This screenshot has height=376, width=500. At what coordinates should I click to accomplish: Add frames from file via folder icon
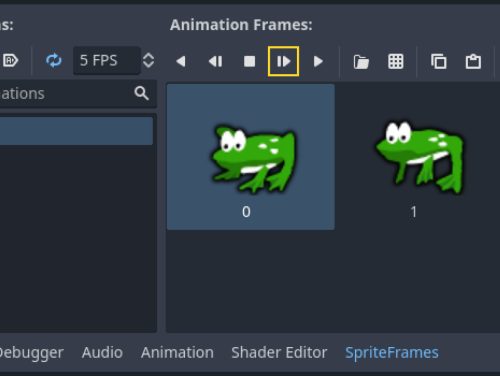point(361,62)
